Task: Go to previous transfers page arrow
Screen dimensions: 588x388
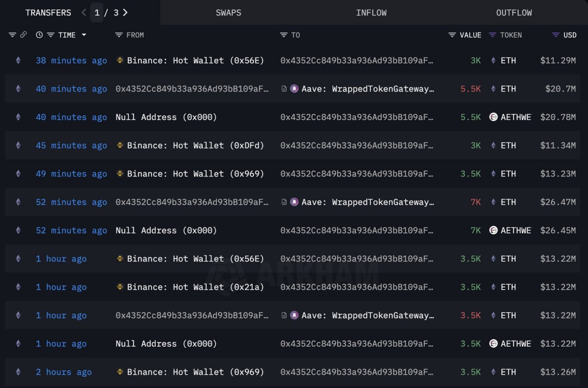Action: coord(84,12)
